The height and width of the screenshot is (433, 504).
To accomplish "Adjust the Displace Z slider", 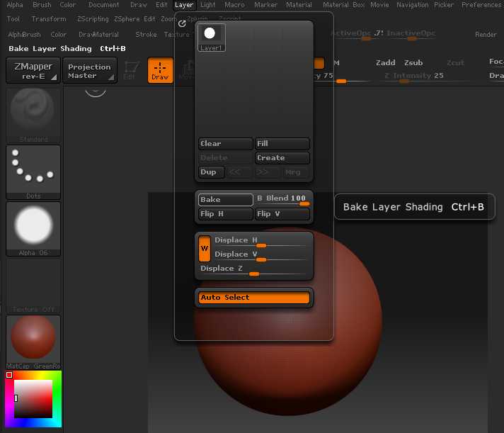I will click(254, 273).
